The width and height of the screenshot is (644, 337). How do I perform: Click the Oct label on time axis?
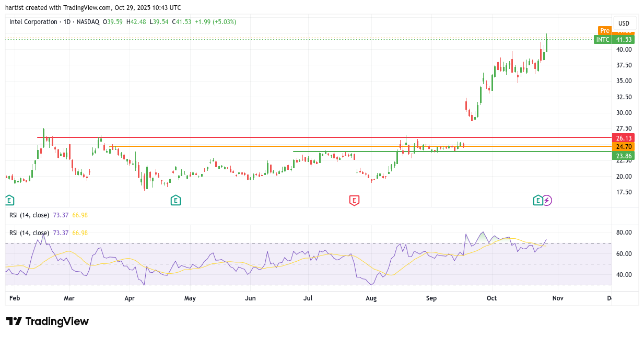(x=491, y=298)
